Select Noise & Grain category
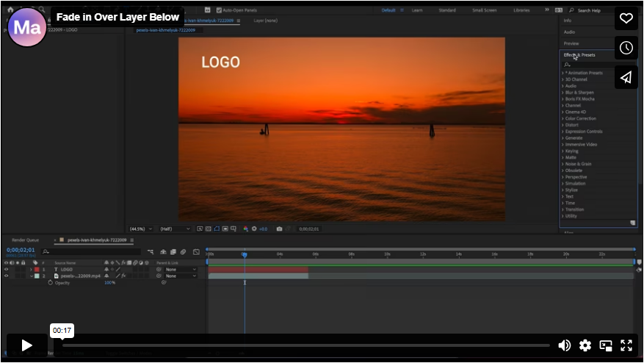Screen dimensions: 644x363 578,164
